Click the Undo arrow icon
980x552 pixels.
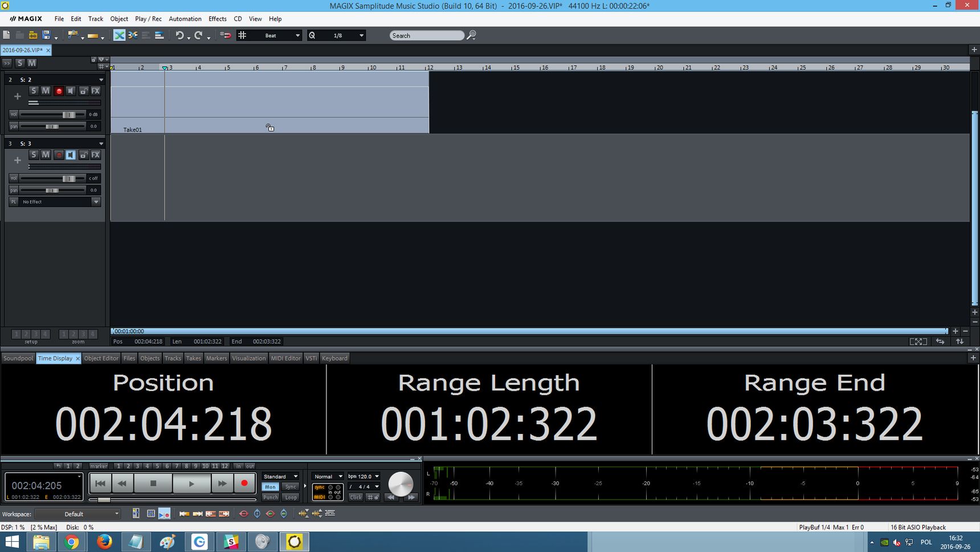click(x=179, y=35)
